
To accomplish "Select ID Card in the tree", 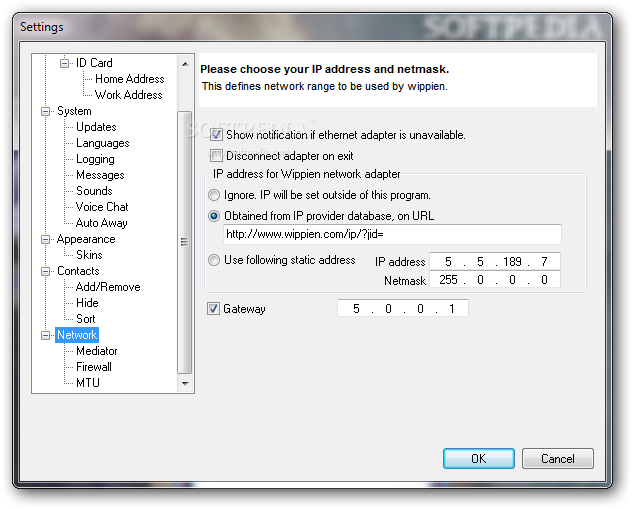I will 94,63.
